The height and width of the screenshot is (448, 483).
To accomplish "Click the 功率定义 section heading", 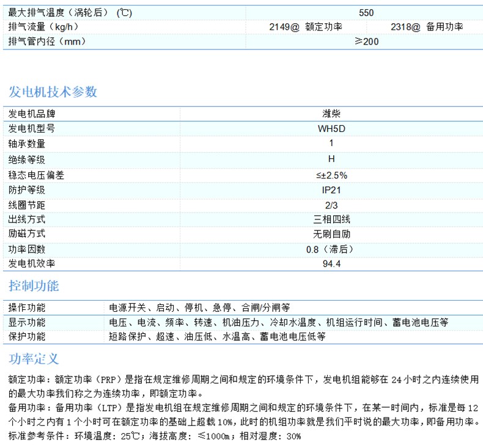I will (x=34, y=358).
